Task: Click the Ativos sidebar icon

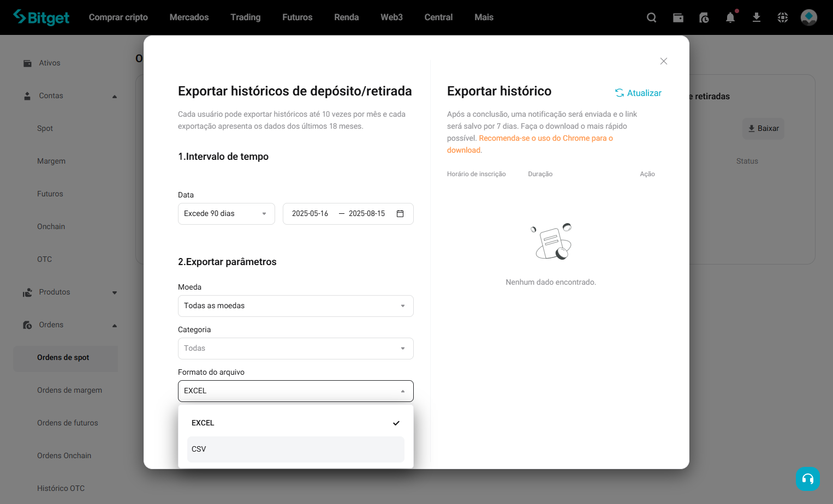Action: [27, 63]
